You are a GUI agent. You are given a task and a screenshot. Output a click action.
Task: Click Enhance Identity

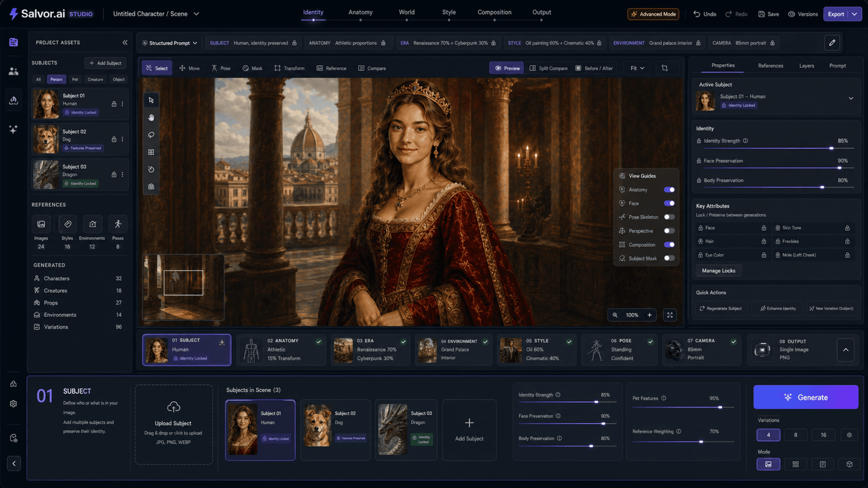click(778, 308)
